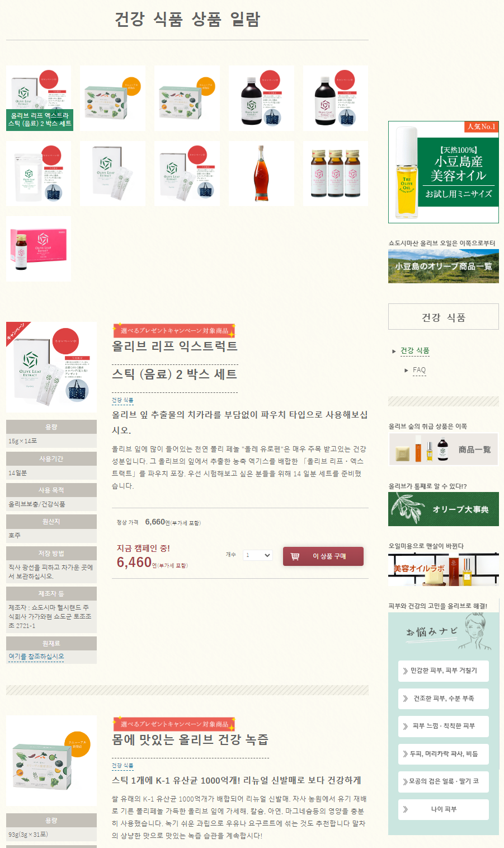Click the 건강 식품 sidebar menu link
Image resolution: width=504 pixels, height=848 pixels.
415,351
